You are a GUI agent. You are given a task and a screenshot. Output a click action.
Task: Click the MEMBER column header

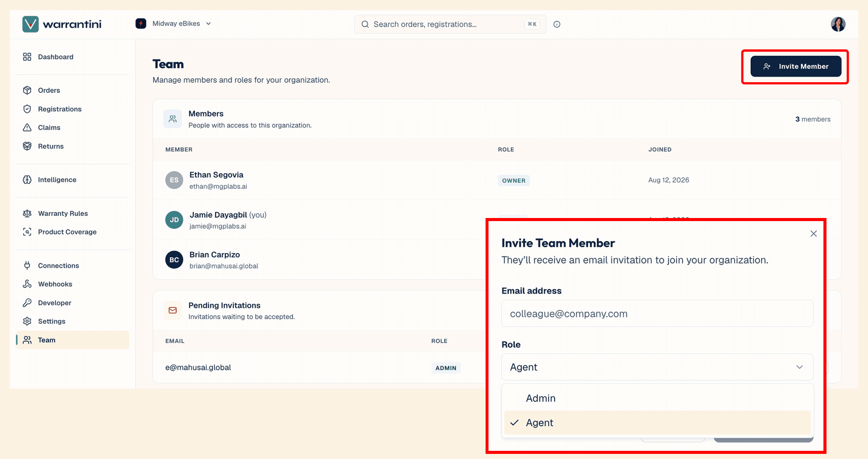[179, 150]
